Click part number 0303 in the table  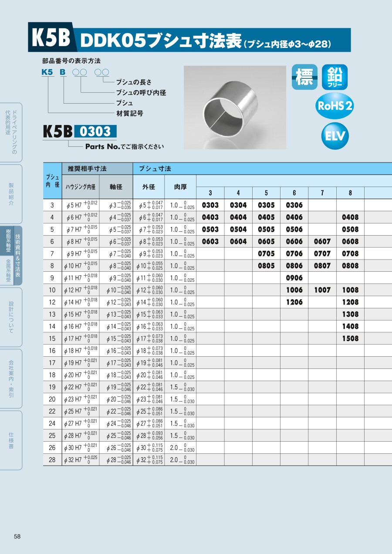pos(210,205)
